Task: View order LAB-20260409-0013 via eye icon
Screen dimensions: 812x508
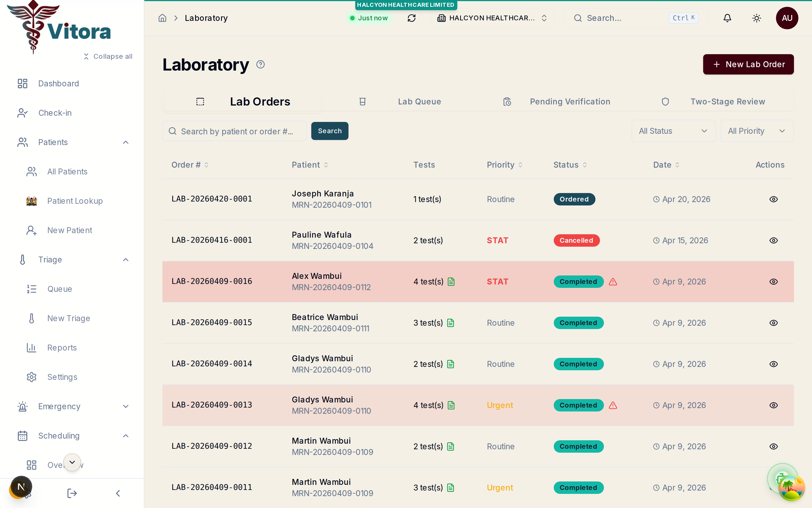Action: click(773, 405)
